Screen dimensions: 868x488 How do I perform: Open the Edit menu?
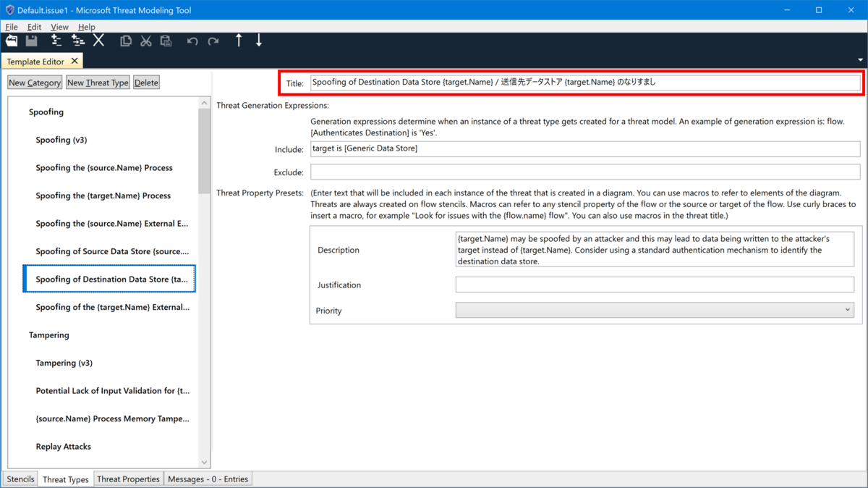(x=34, y=27)
